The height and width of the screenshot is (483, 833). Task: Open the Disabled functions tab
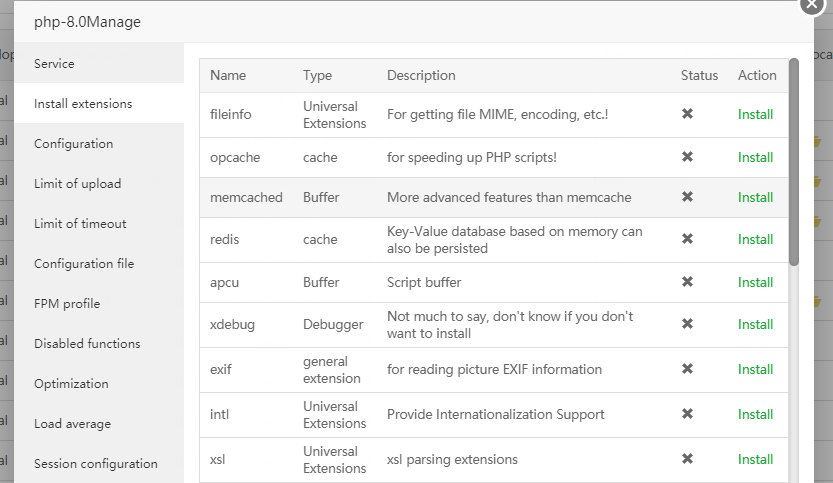pyautogui.click(x=87, y=344)
